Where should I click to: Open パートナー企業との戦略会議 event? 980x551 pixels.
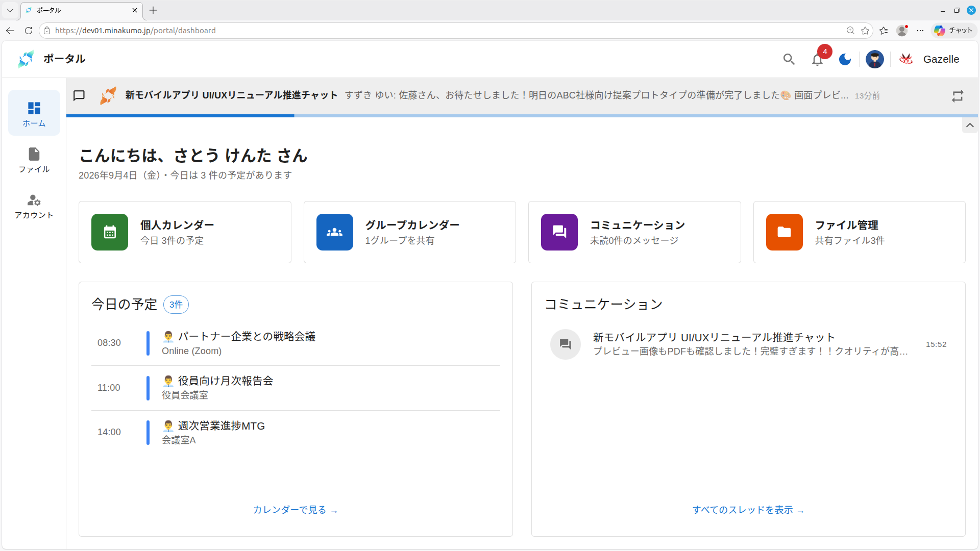[296, 343]
